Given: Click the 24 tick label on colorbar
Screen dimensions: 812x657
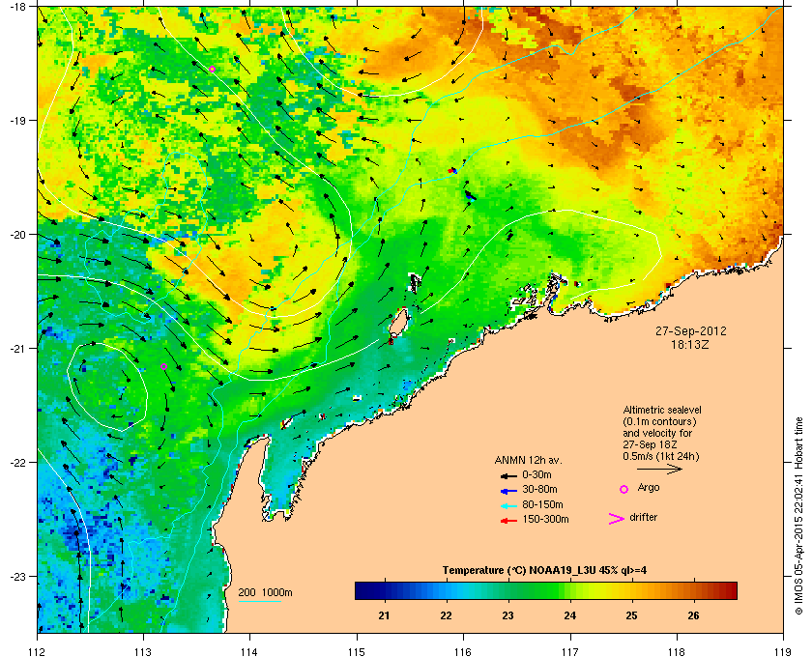Looking at the screenshot, I should (569, 615).
